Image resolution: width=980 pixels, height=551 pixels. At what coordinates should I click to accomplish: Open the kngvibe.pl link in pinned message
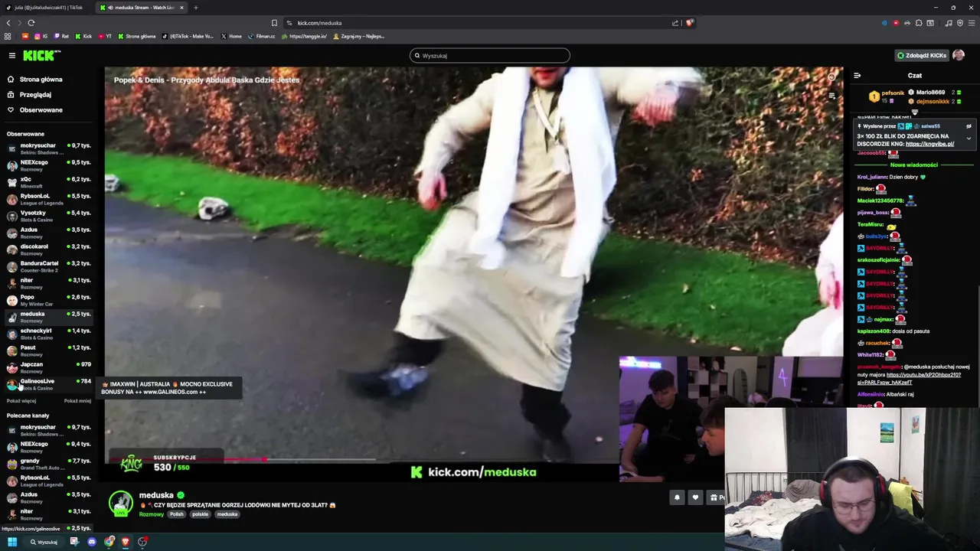click(x=929, y=144)
